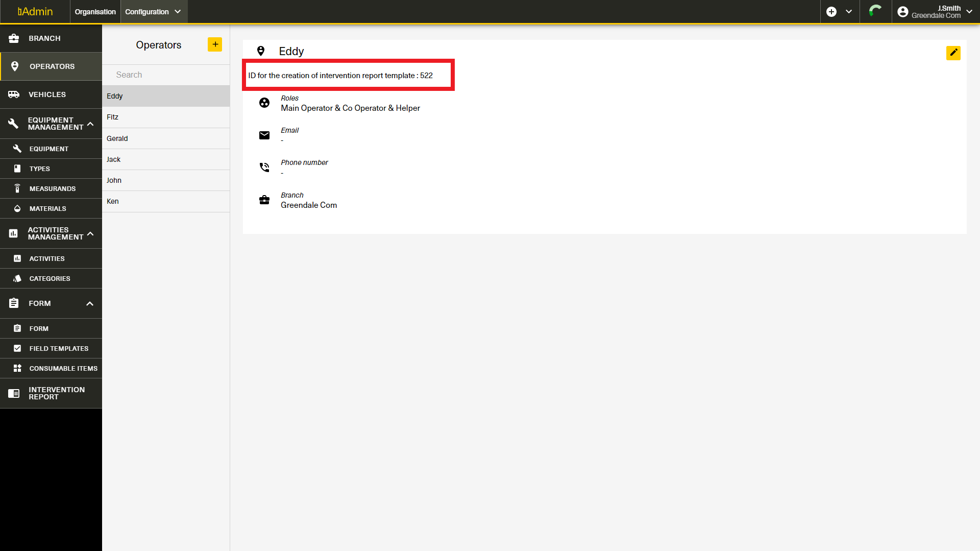
Task: Open Measurands page
Action: pyautogui.click(x=51, y=188)
